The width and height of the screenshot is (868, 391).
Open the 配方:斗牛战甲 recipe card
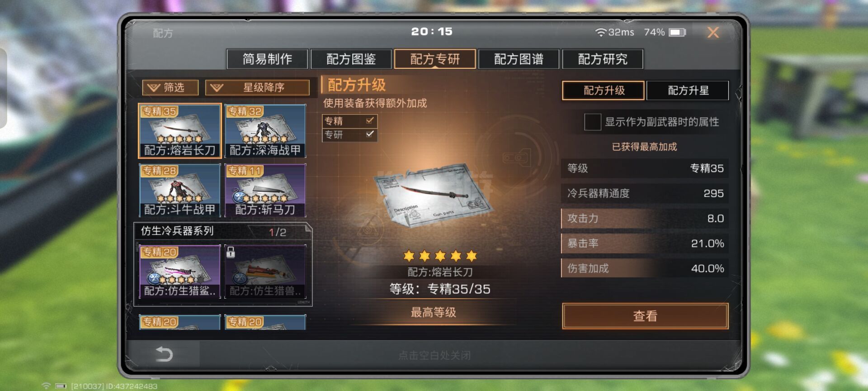[x=179, y=190]
